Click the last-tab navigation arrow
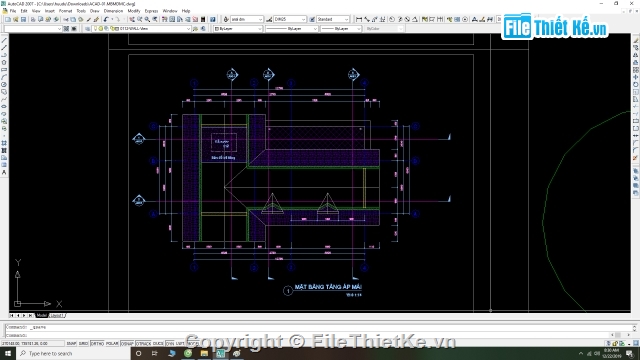 click(x=30, y=316)
